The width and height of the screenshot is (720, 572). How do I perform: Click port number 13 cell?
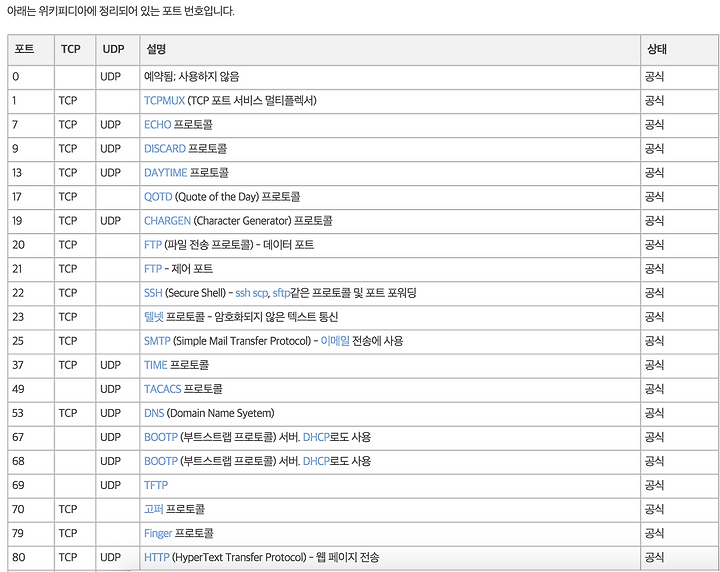[x=31, y=173]
